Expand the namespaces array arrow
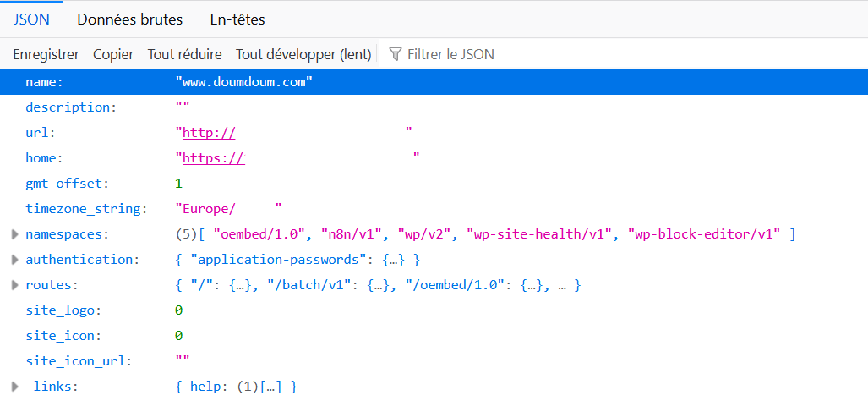The width and height of the screenshot is (868, 412). point(14,234)
